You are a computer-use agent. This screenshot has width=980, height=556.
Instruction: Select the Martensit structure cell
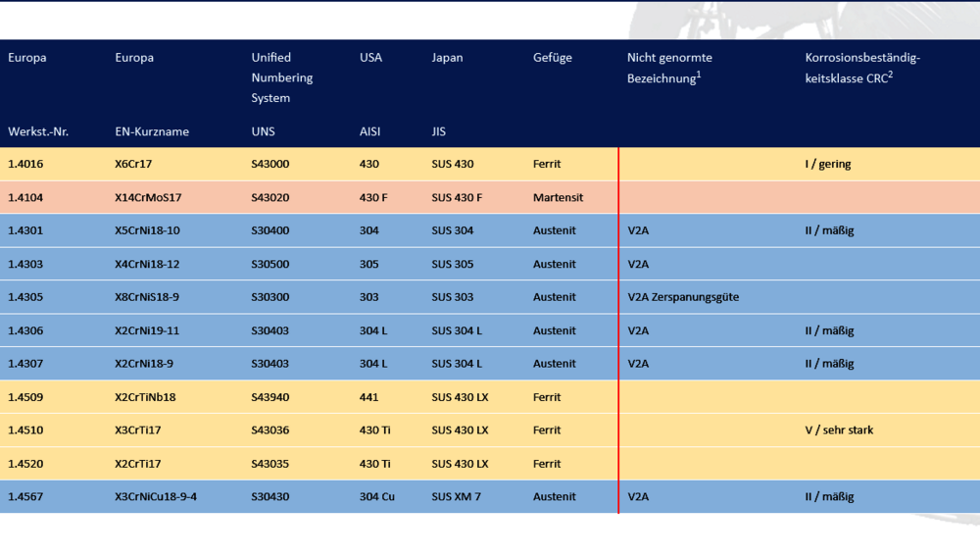pyautogui.click(x=559, y=198)
